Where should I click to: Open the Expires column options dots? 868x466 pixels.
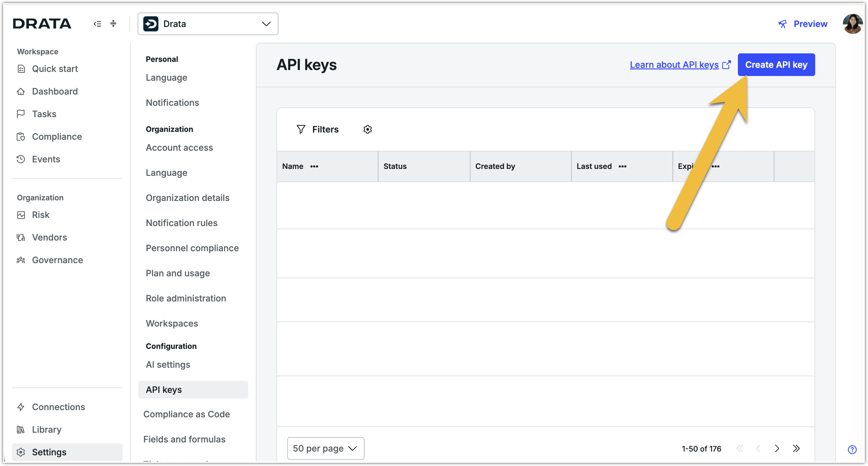coord(716,166)
